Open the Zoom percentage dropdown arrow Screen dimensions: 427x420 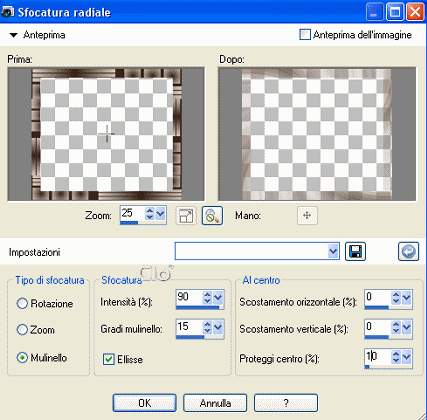pyautogui.click(x=160, y=214)
